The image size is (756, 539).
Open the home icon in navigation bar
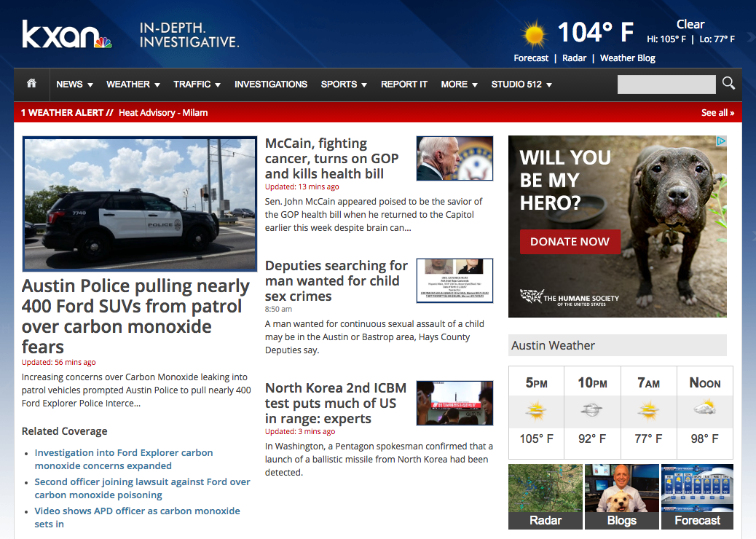click(31, 84)
